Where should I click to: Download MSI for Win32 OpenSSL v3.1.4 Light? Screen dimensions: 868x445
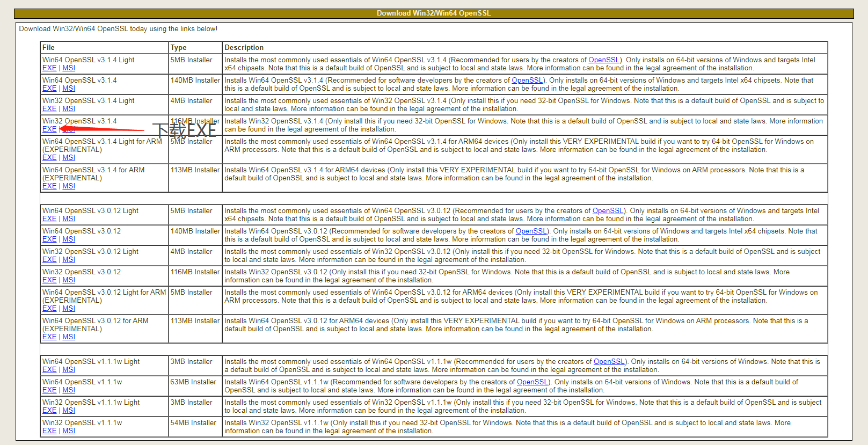point(69,109)
